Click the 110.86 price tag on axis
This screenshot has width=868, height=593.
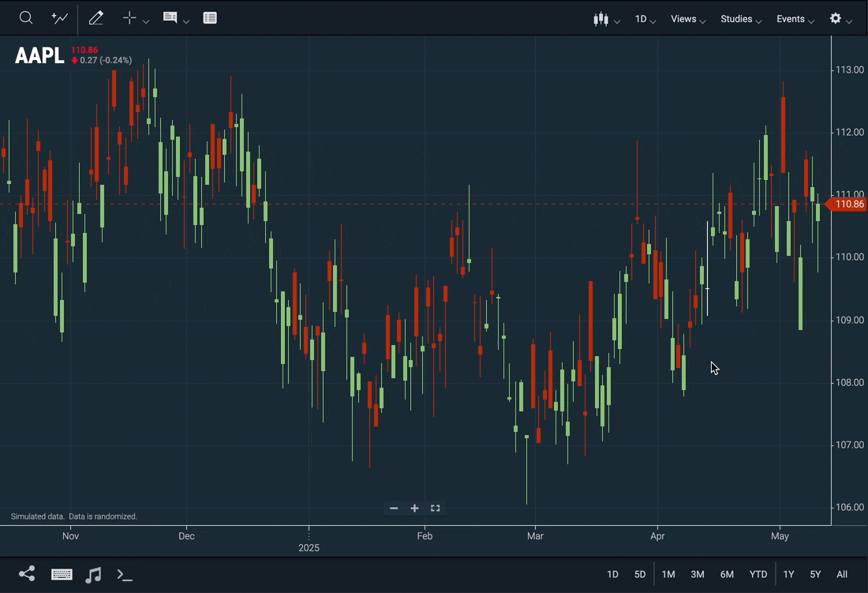(x=846, y=205)
